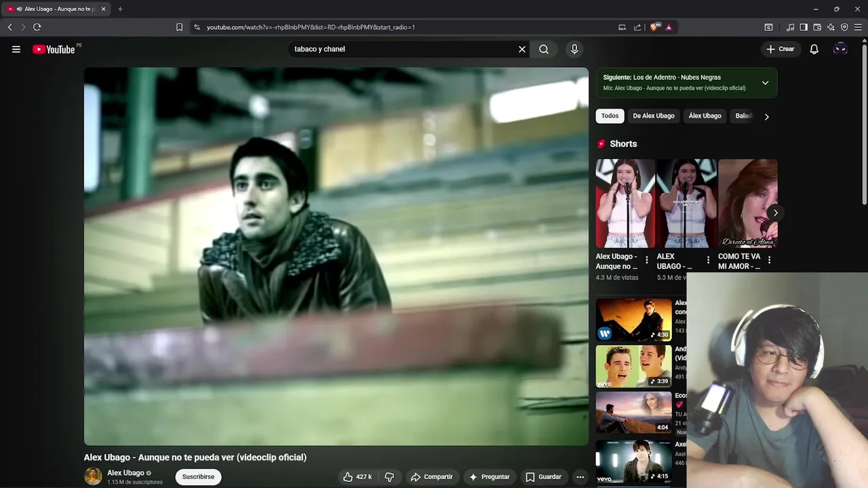This screenshot has height=488, width=868.
Task: Like the video with thumbs up
Action: coord(357,476)
